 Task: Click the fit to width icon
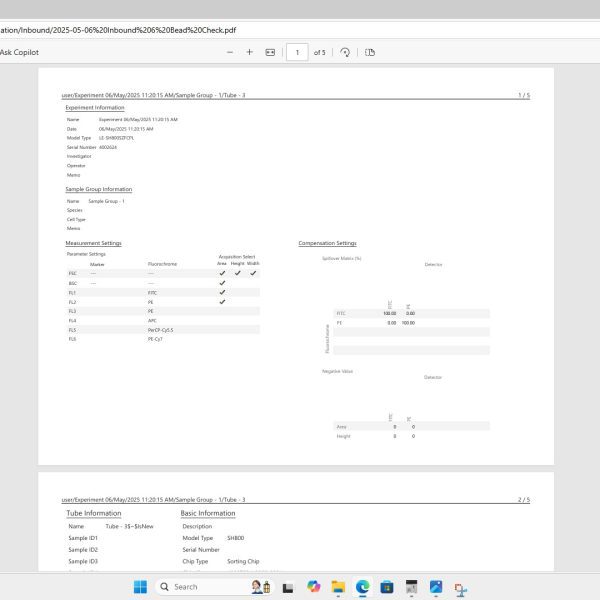click(x=270, y=52)
